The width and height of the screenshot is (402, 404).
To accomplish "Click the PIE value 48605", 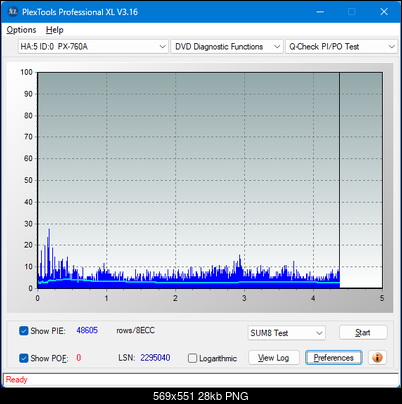I will pos(87,330).
